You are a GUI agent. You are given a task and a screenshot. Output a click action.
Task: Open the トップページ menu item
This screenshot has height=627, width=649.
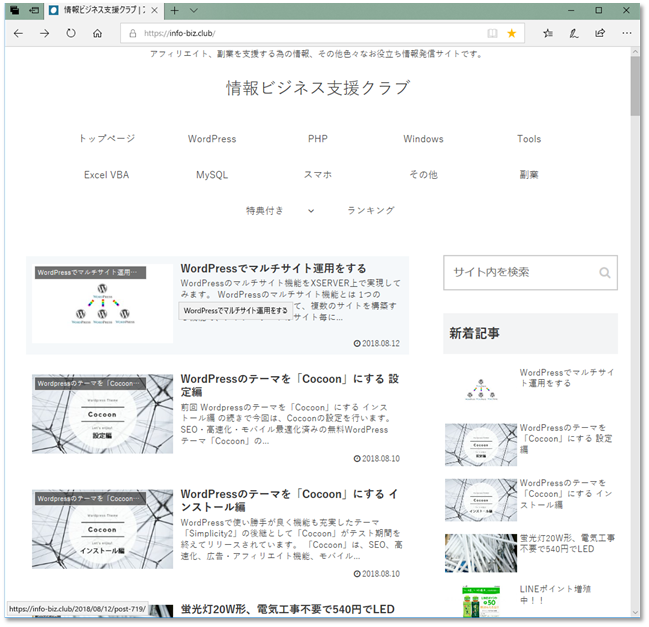coord(107,139)
